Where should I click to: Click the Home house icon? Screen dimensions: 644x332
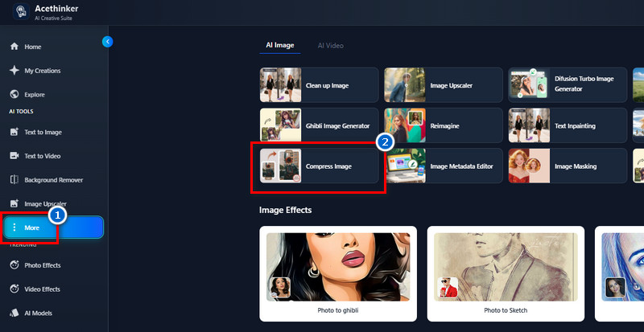click(14, 47)
